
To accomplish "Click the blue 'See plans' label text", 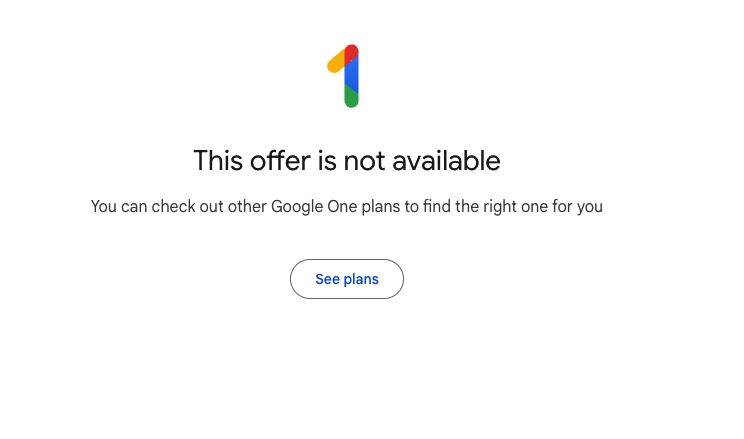I will pos(347,279).
